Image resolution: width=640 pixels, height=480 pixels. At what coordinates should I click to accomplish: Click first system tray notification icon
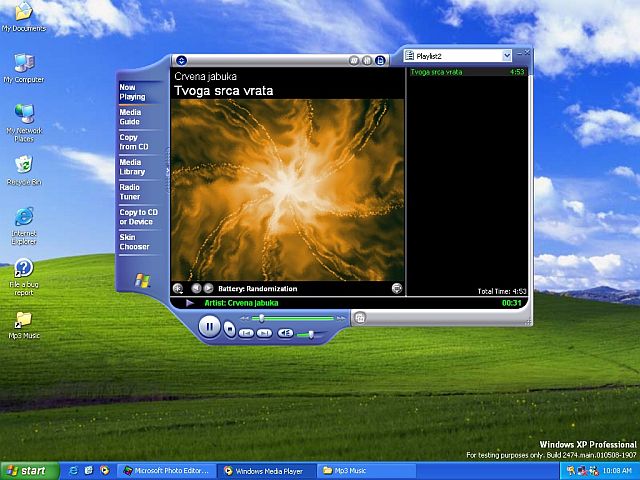(571, 471)
